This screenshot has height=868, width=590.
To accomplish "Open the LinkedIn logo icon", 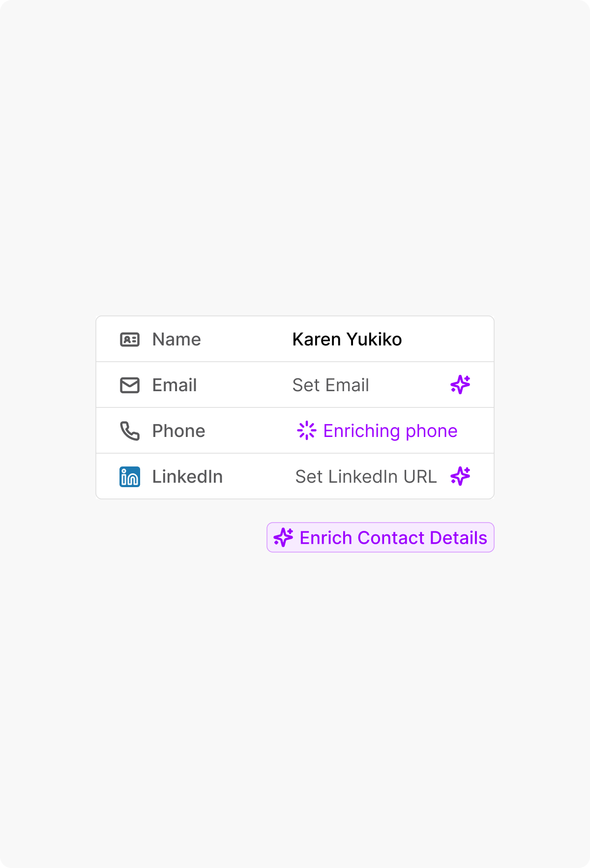I will [130, 476].
